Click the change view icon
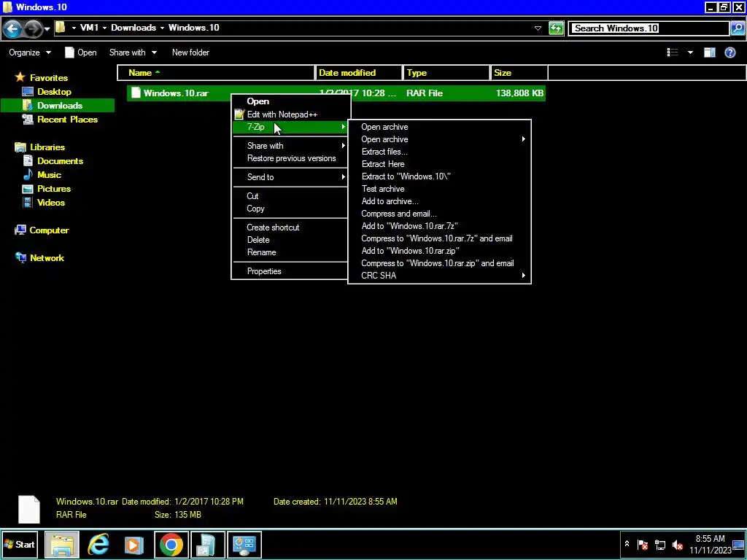 pos(672,52)
